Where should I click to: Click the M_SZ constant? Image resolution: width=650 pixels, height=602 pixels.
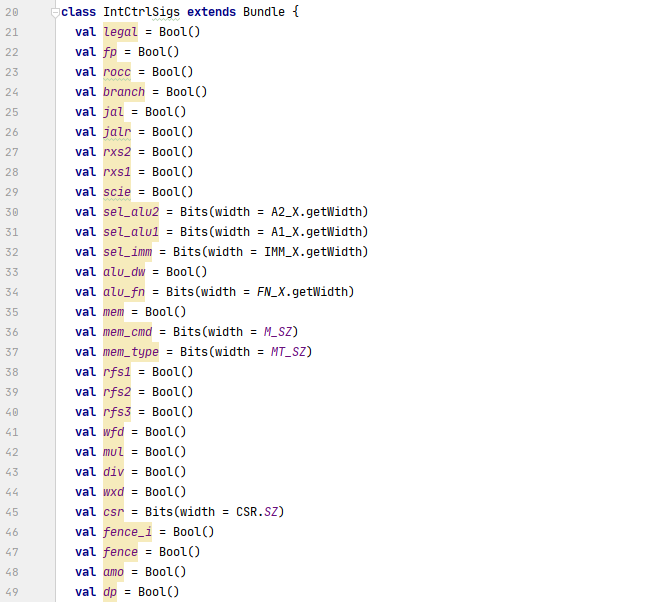coord(278,332)
